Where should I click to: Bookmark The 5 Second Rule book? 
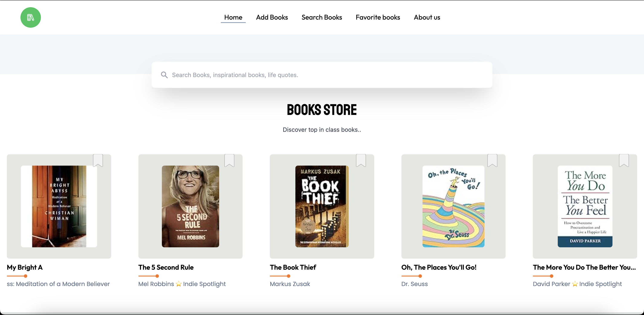(229, 160)
